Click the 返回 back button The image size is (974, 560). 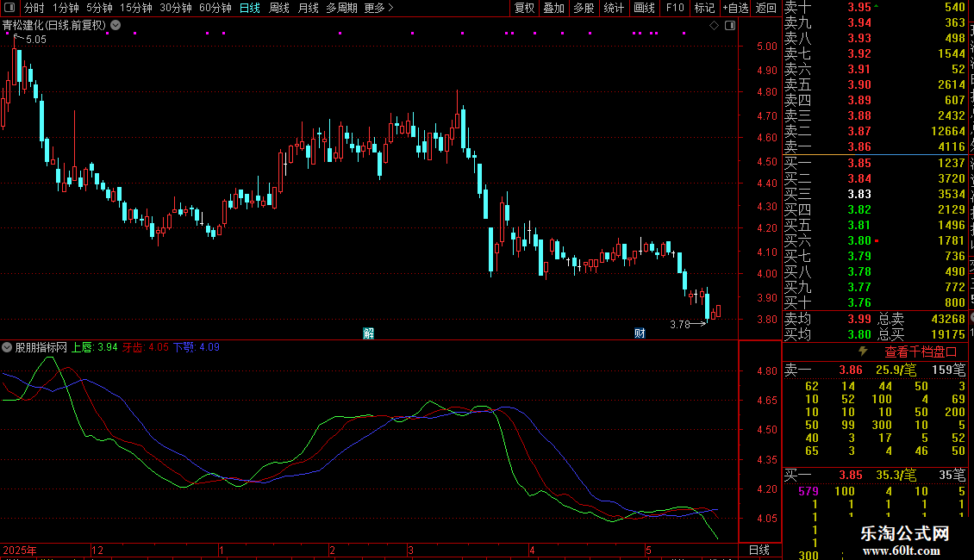(x=766, y=8)
